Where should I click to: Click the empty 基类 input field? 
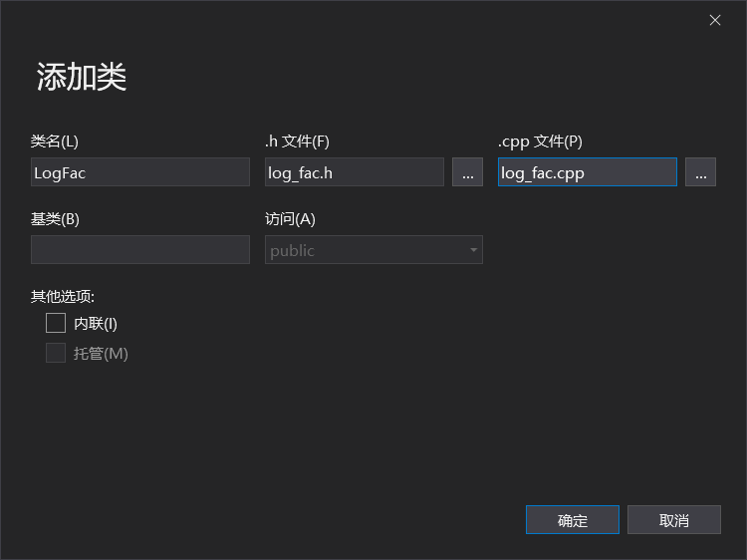[139, 250]
